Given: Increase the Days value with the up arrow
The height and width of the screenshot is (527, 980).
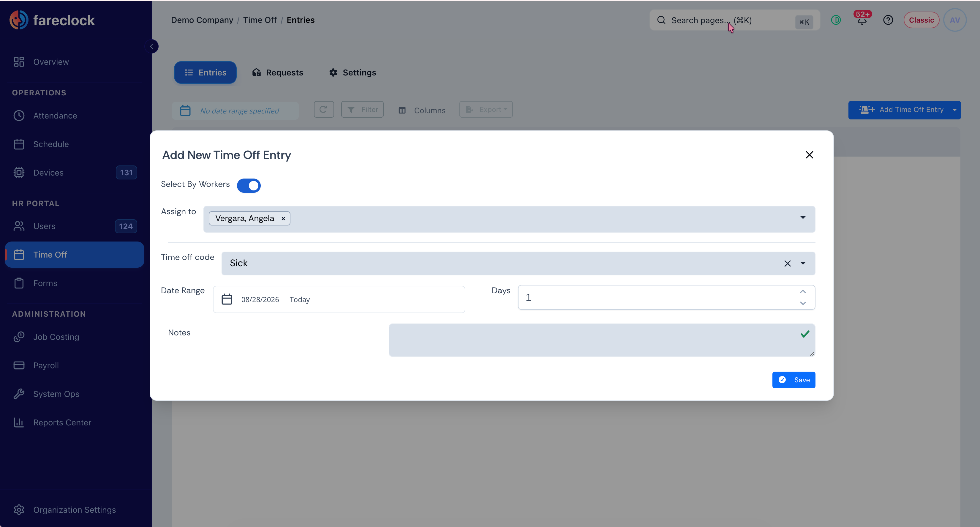Looking at the screenshot, I should pos(803,291).
